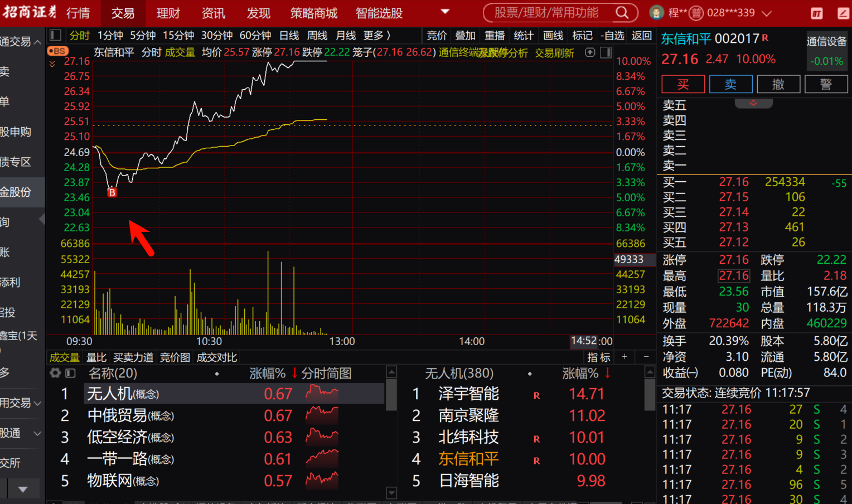The height and width of the screenshot is (504, 852).
Task: Open the 行情 top menu
Action: [78, 13]
